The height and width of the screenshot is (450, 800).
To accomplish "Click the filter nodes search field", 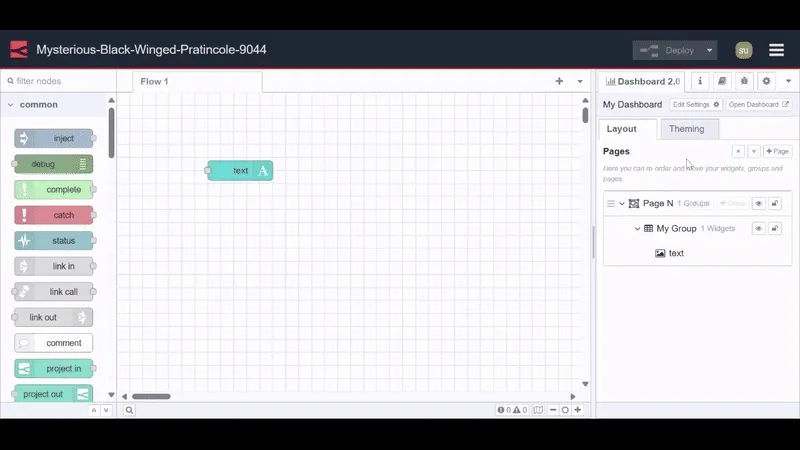I will 59,81.
